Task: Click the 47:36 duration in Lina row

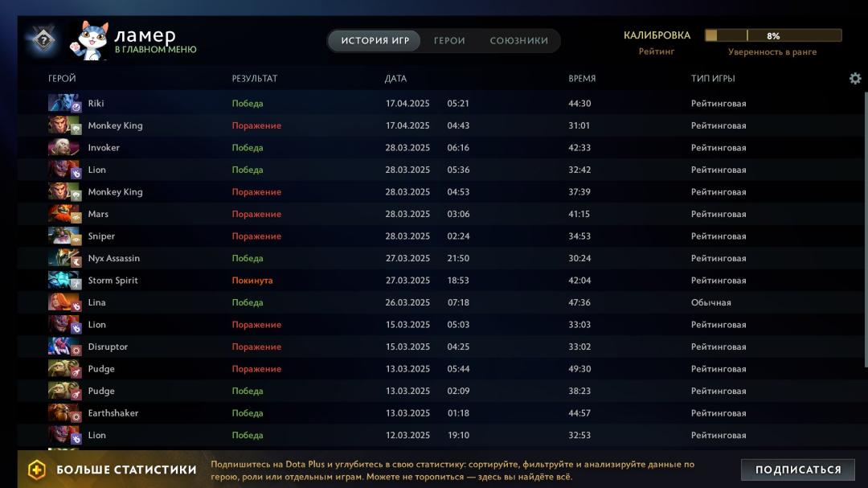Action: [x=579, y=302]
